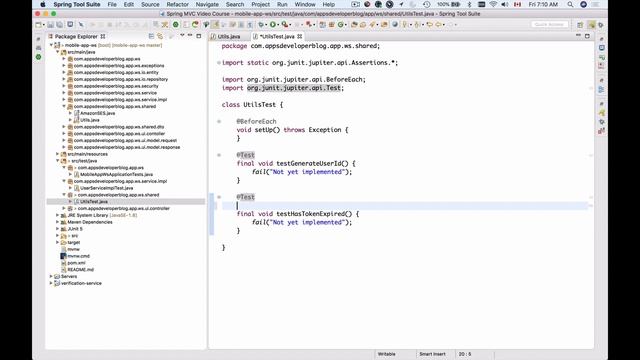This screenshot has width=640, height=360.
Task: Click the Bluetooth icon in menu bar
Action: point(469,4)
